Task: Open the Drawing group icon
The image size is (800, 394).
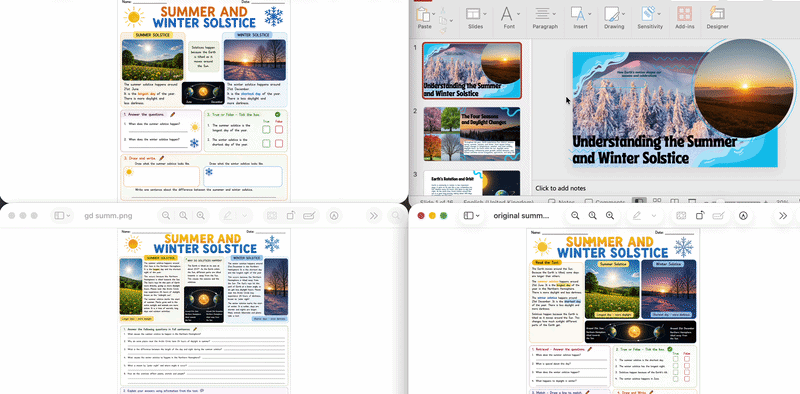Action: [611, 14]
